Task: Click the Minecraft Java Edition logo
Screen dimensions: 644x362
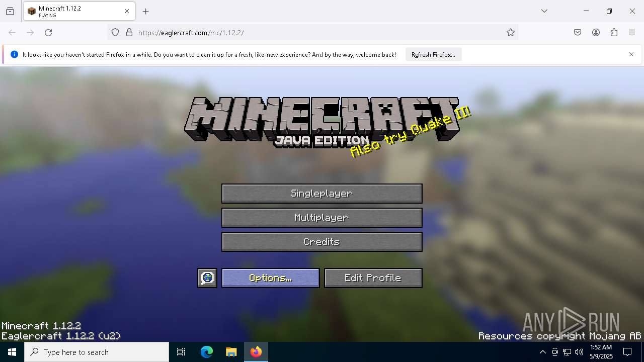Action: 322,121
